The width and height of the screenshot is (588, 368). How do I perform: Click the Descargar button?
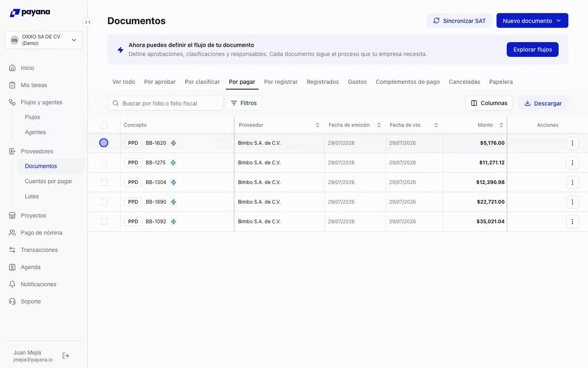coord(543,103)
